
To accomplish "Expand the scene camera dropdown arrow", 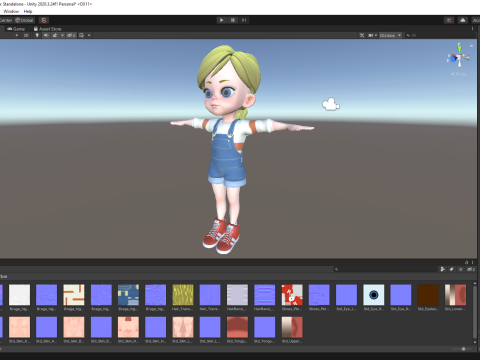I will (x=376, y=35).
